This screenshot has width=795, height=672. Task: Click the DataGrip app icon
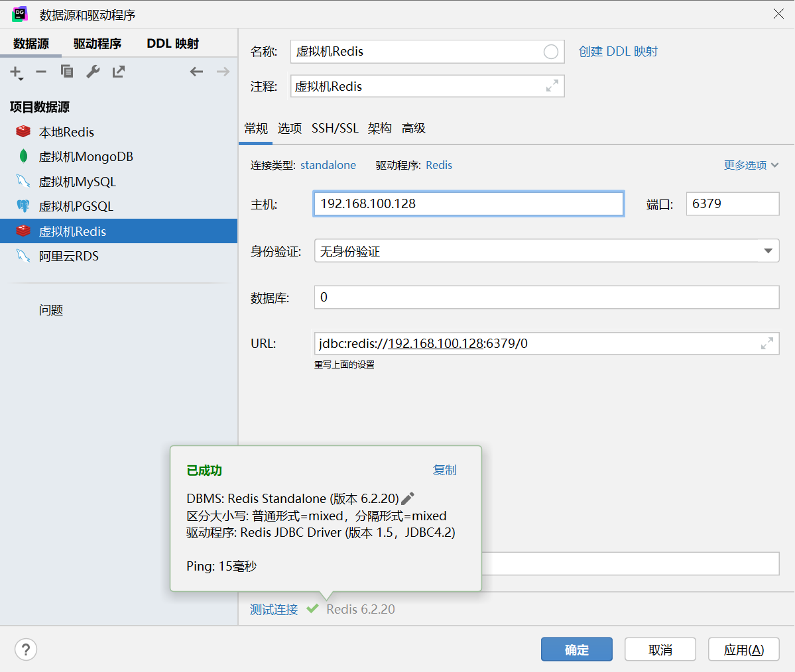click(20, 14)
